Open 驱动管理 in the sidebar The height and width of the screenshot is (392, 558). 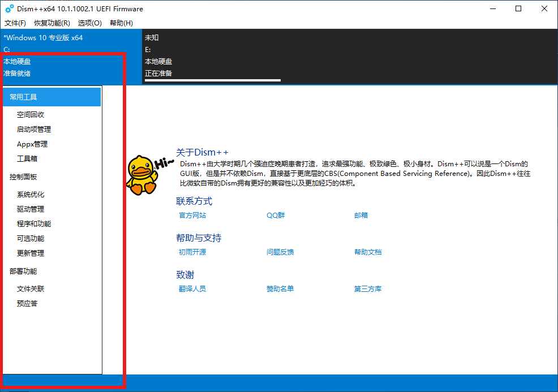31,209
